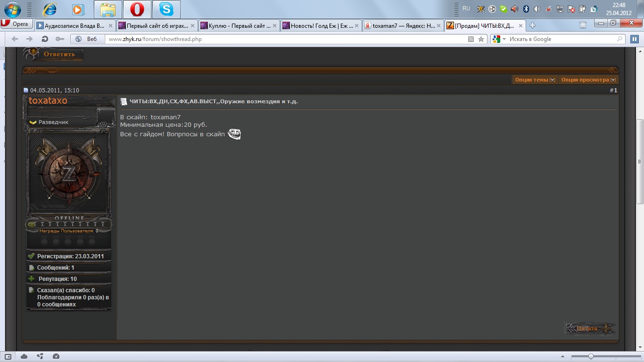Image resolution: width=644 pixels, height=362 pixels.
Task: Click the Цитата quote button
Action: pos(589,329)
